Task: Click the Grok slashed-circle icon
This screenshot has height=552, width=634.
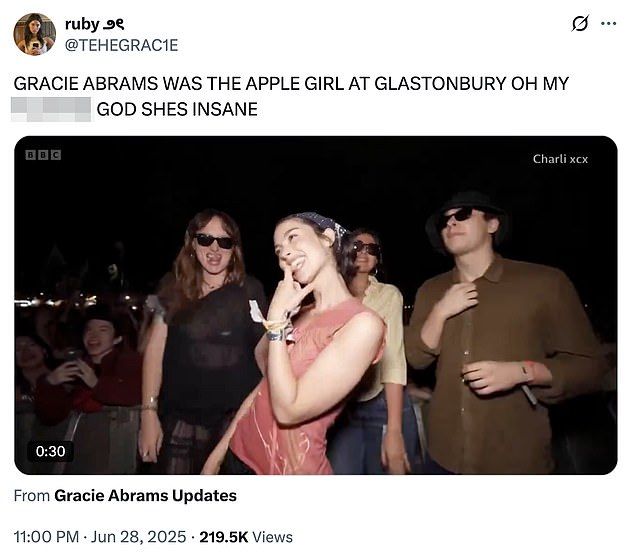Action: [579, 23]
